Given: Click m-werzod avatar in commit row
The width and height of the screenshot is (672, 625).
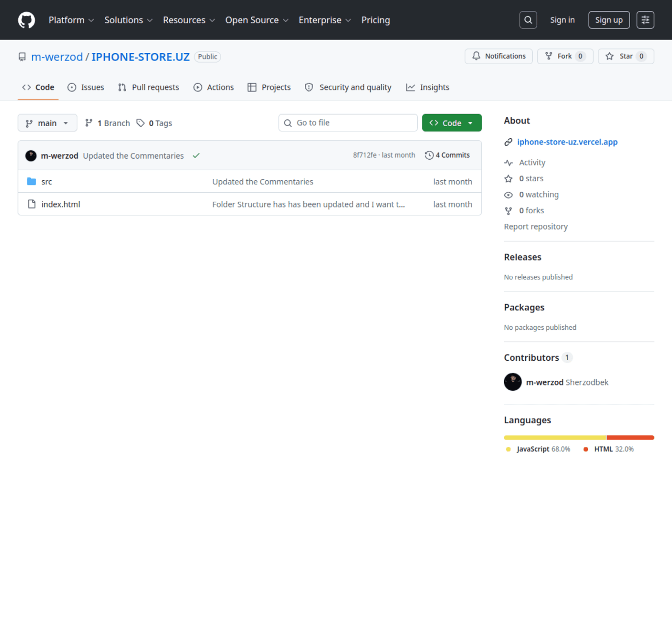Looking at the screenshot, I should [31, 155].
